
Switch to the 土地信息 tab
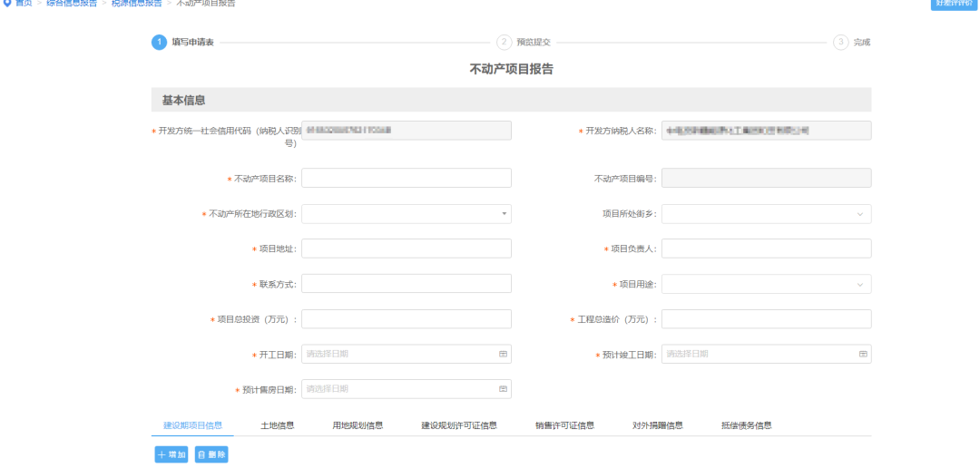click(x=277, y=425)
